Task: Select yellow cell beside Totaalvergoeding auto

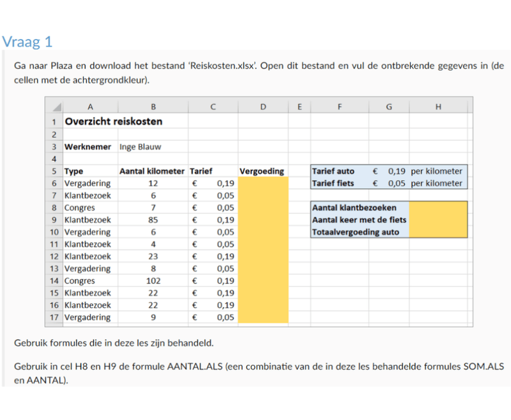Action: coord(438,232)
